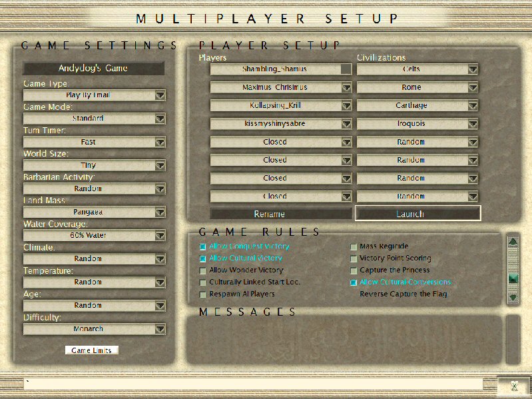Click the chat input field at the bottom
Screen dimensions: 532x399
tap(253, 384)
